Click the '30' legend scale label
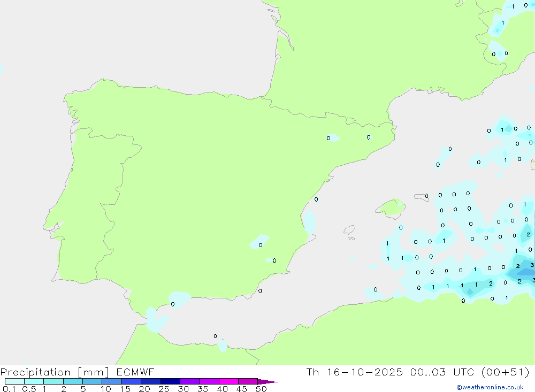 coord(184,389)
